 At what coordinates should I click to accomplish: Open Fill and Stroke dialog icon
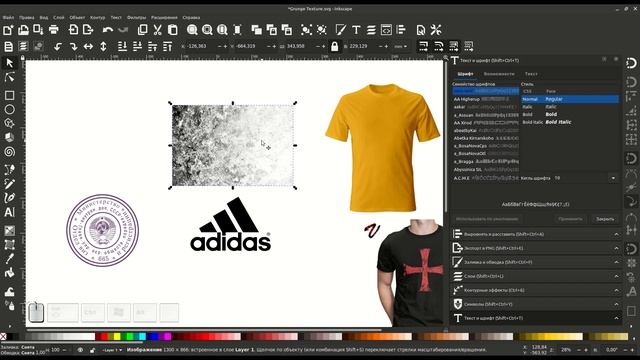(341, 30)
